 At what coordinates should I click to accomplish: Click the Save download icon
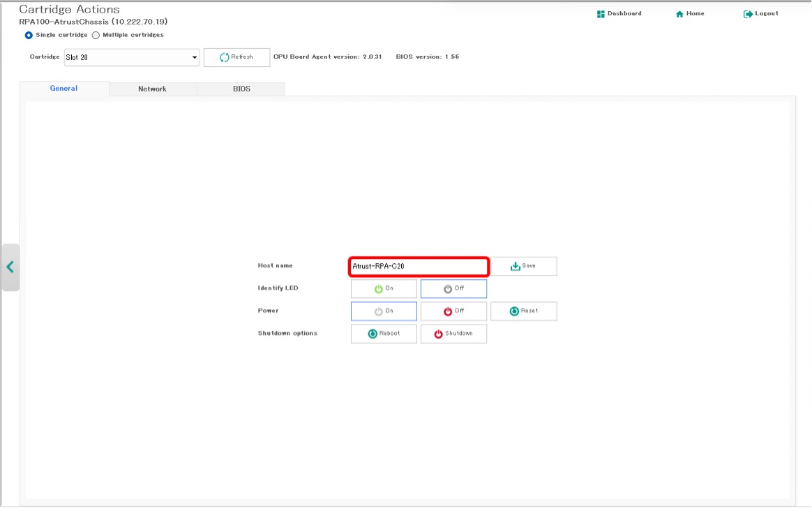click(x=516, y=266)
